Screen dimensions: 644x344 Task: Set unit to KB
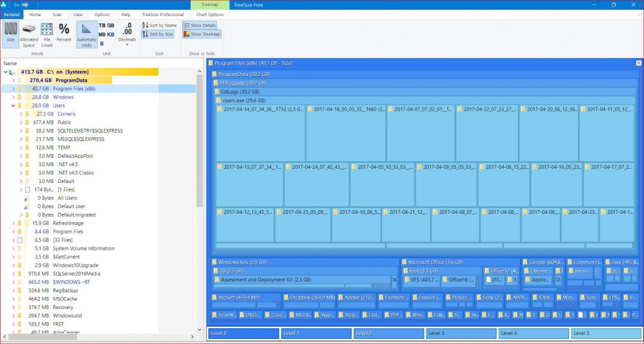pos(111,35)
